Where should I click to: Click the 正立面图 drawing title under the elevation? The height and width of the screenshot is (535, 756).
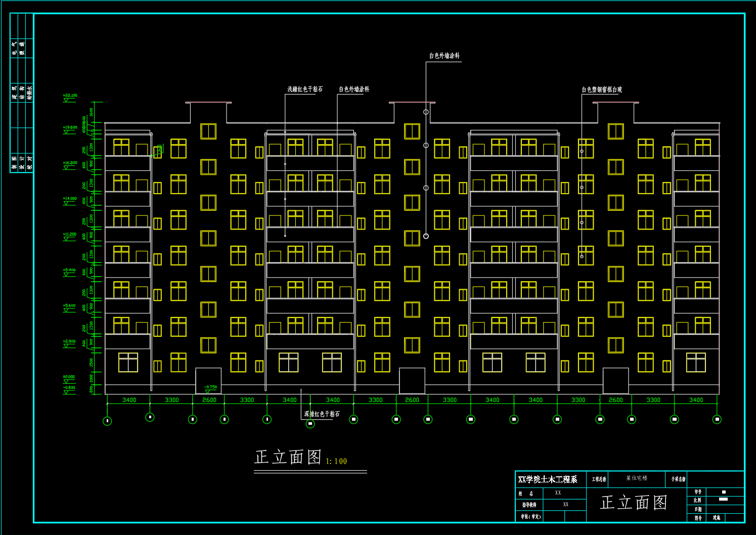288,457
